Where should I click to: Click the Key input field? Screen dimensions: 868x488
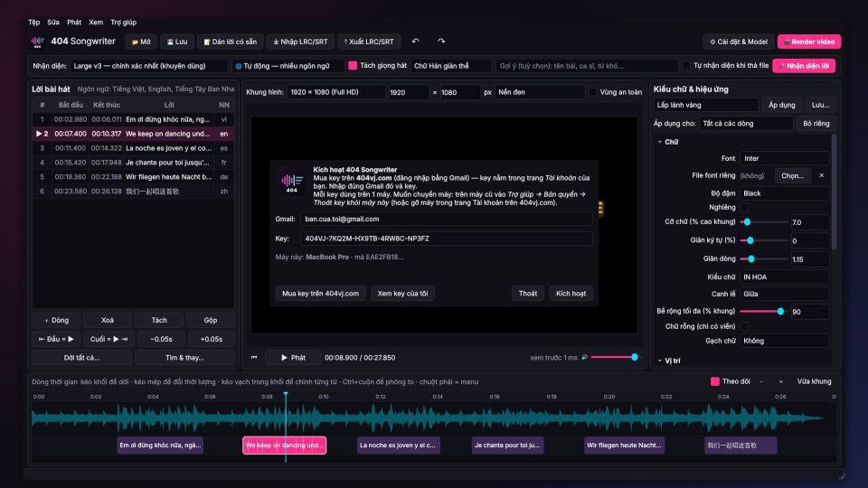446,239
